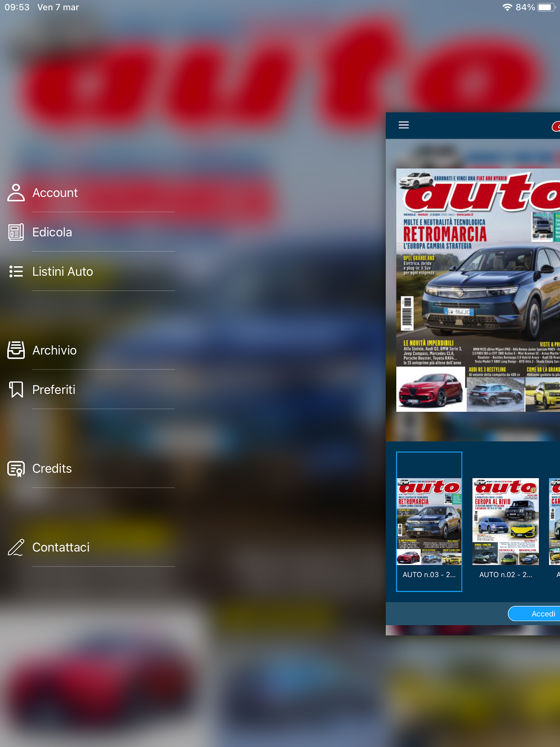This screenshot has width=560, height=747.
Task: Tap the Account person icon
Action: coord(16,193)
